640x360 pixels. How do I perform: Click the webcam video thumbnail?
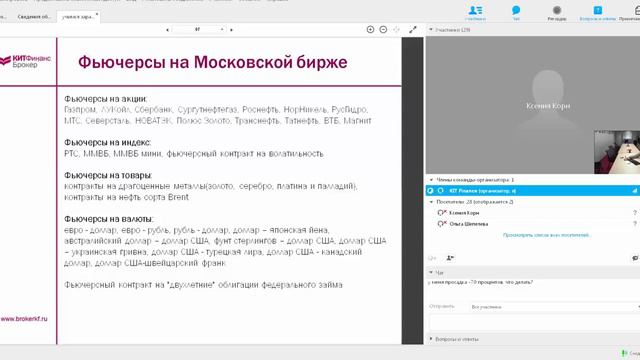pyautogui.click(x=617, y=152)
